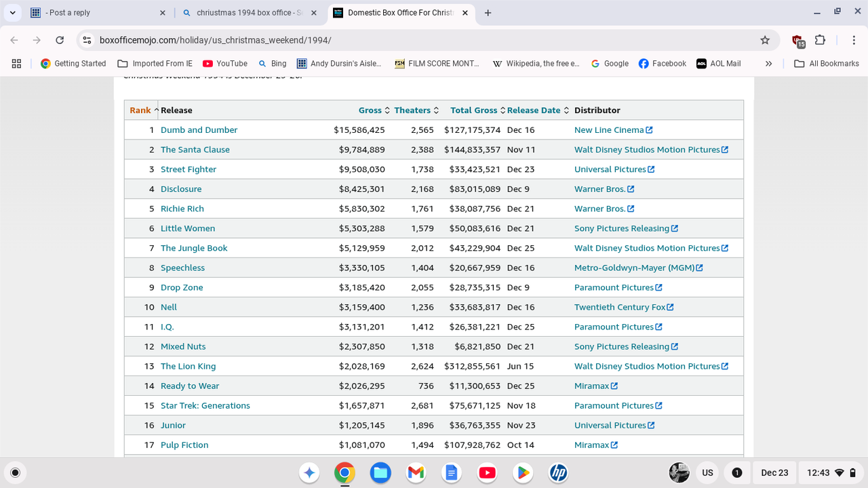868x488 pixels.
Task: Open Google Docs from shelf
Action: [x=451, y=472]
